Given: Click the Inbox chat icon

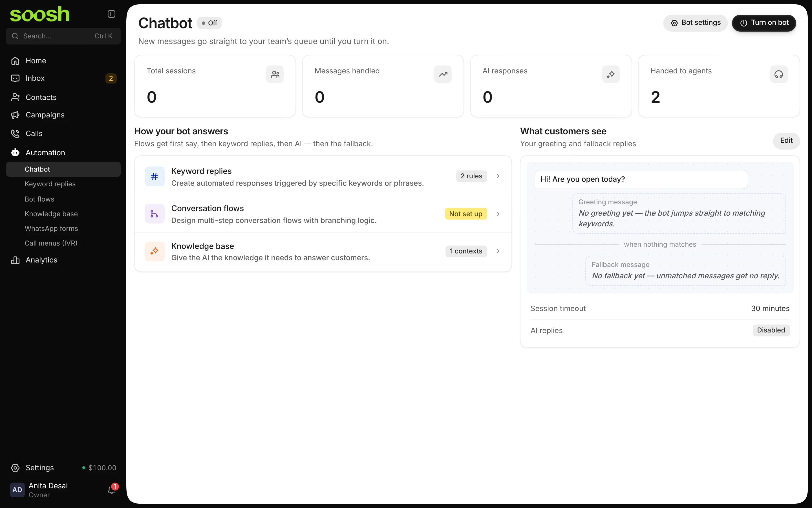Looking at the screenshot, I should click(x=15, y=78).
